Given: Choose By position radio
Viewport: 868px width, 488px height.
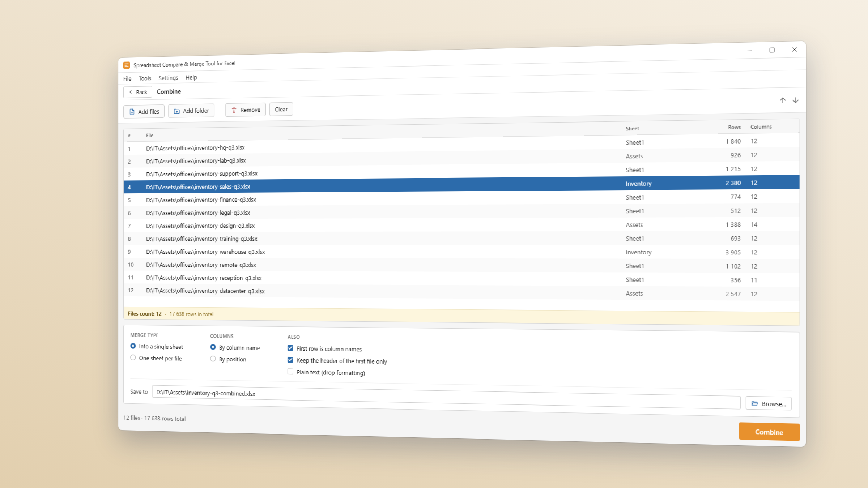Looking at the screenshot, I should tap(228, 359).
